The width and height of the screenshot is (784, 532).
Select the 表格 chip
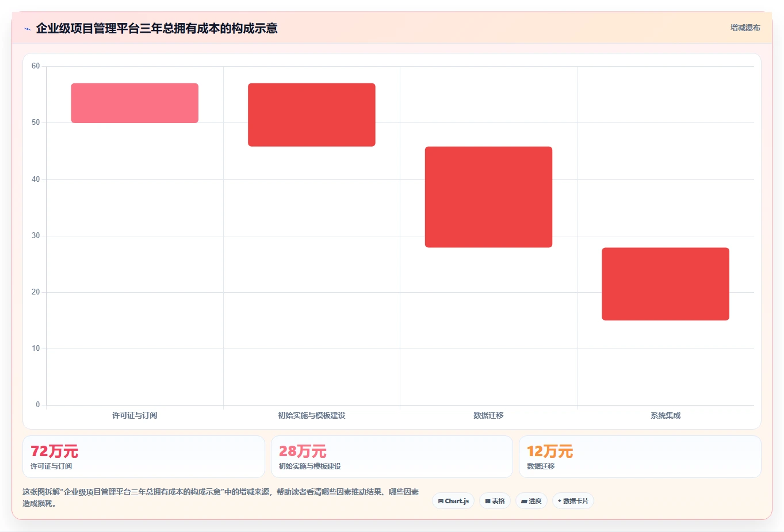coord(495,501)
